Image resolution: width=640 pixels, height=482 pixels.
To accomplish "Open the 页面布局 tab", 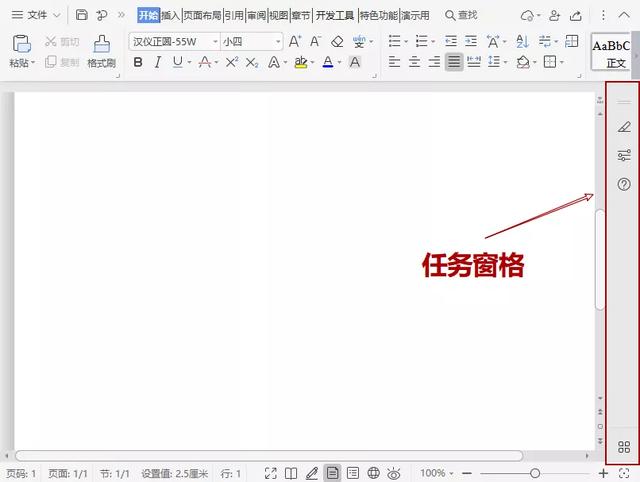I will point(202,16).
